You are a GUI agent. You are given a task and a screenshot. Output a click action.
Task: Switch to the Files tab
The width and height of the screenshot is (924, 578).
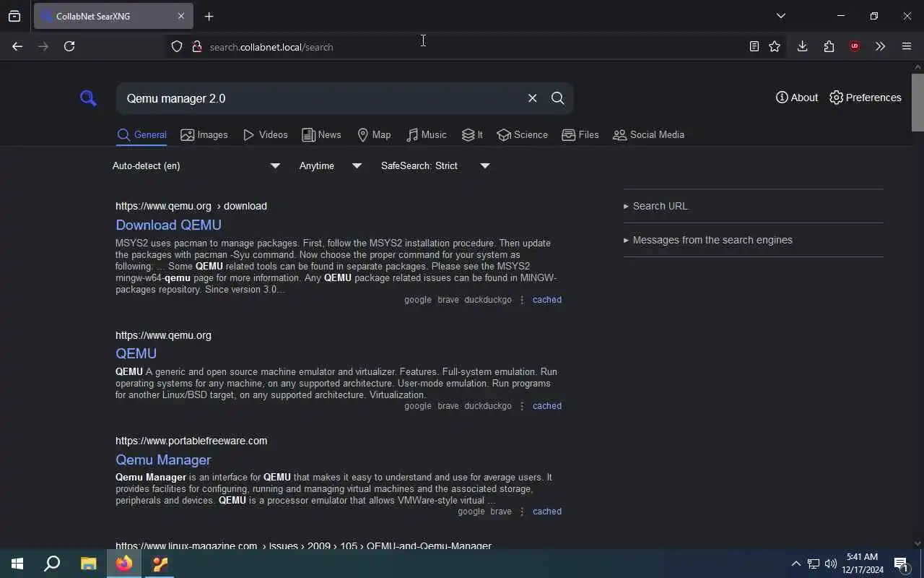click(x=580, y=134)
